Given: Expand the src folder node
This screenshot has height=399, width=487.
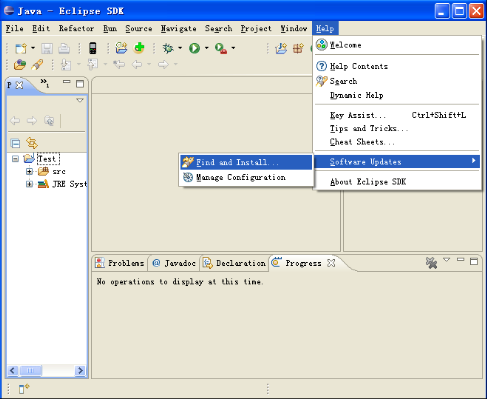Looking at the screenshot, I should point(29,171).
